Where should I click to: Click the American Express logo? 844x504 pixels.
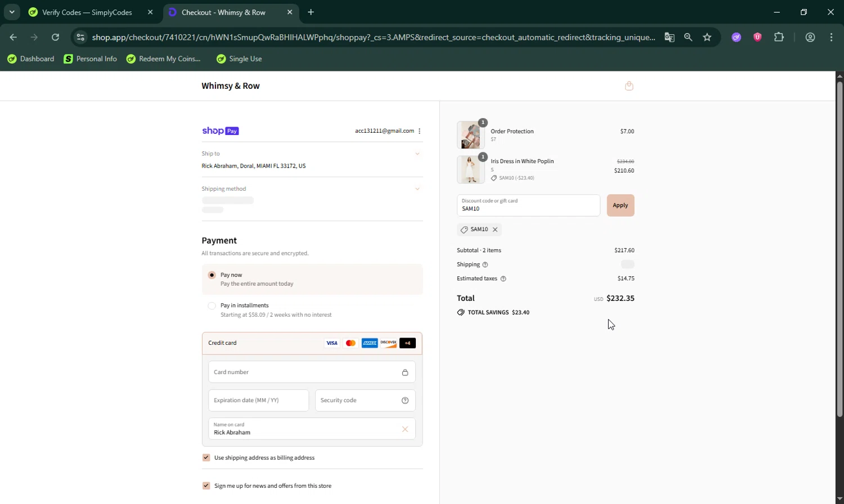point(370,343)
